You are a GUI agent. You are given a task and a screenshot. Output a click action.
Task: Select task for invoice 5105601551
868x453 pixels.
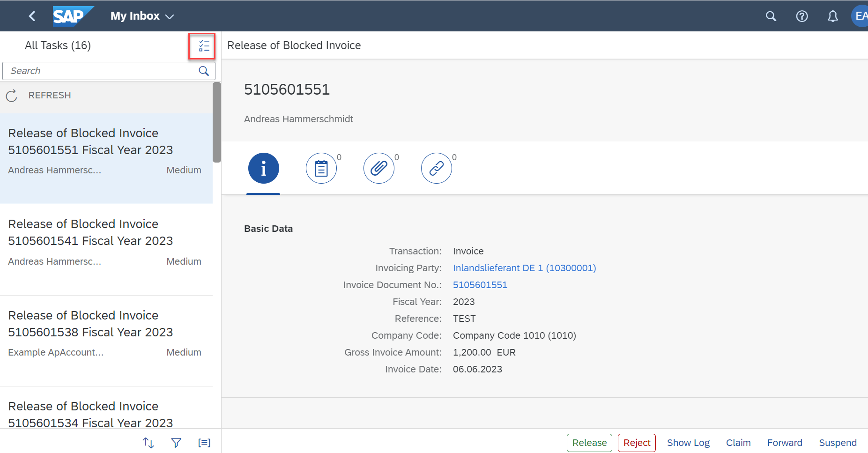[x=106, y=158]
